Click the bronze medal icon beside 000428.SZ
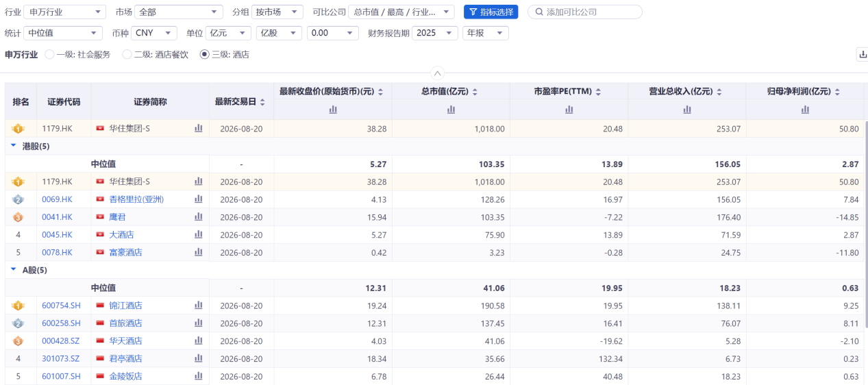This screenshot has width=868, height=385. (x=18, y=341)
